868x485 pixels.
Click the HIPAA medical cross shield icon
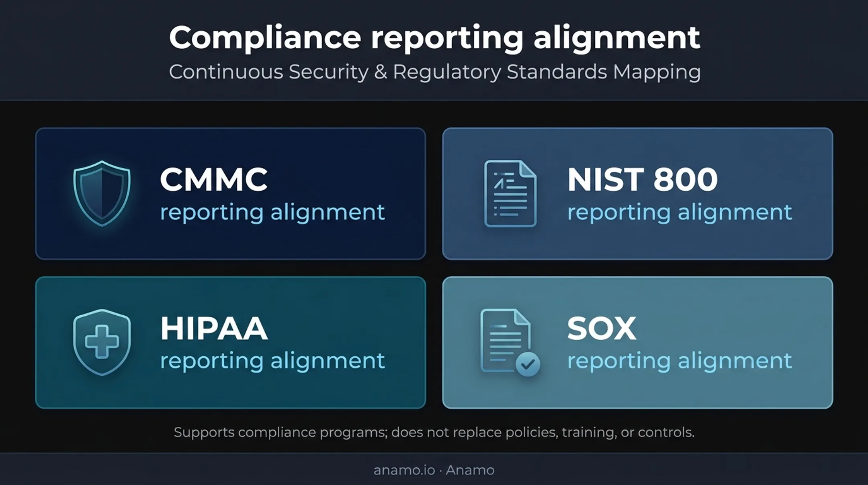pos(102,342)
